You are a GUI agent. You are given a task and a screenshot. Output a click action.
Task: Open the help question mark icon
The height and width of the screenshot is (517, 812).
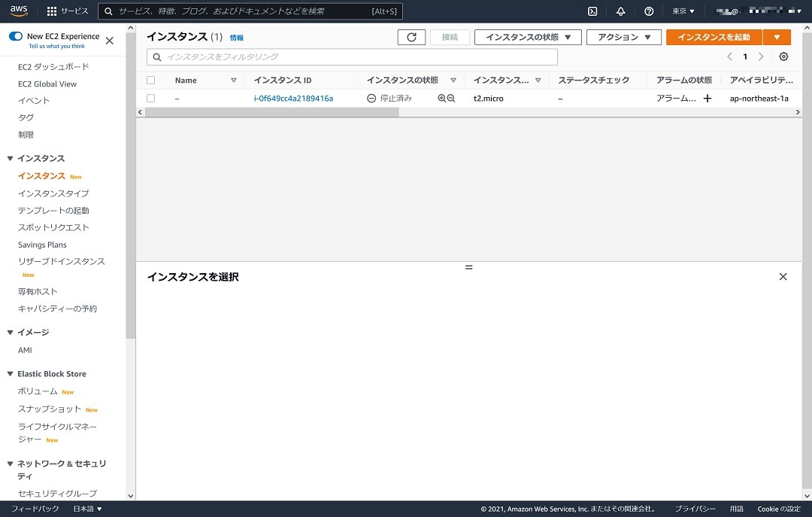click(648, 11)
